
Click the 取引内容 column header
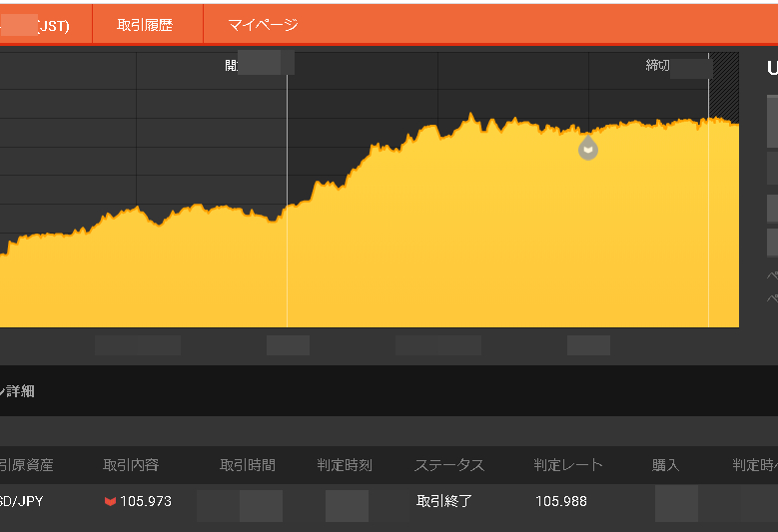click(131, 465)
